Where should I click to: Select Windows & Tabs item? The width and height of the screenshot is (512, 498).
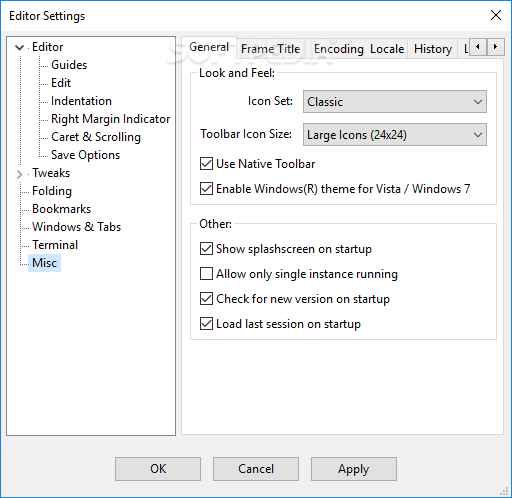pos(76,227)
